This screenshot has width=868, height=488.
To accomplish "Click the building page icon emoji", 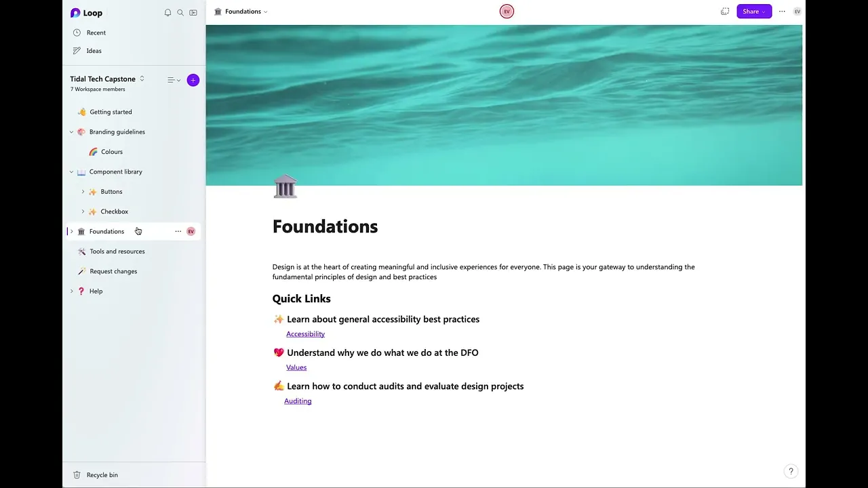I will [x=285, y=186].
